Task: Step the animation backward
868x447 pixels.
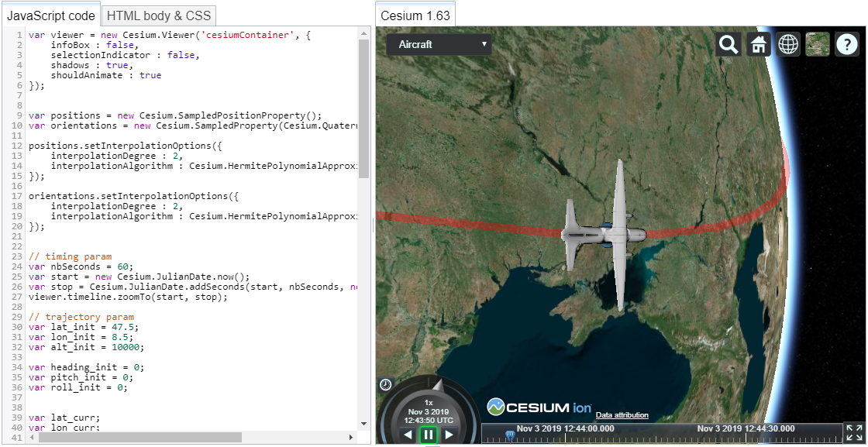Action: [x=408, y=435]
